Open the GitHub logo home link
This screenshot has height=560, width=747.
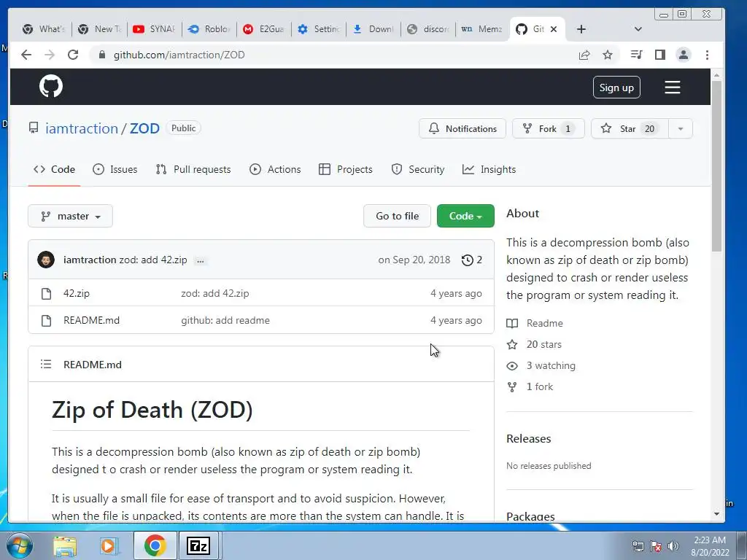51,86
